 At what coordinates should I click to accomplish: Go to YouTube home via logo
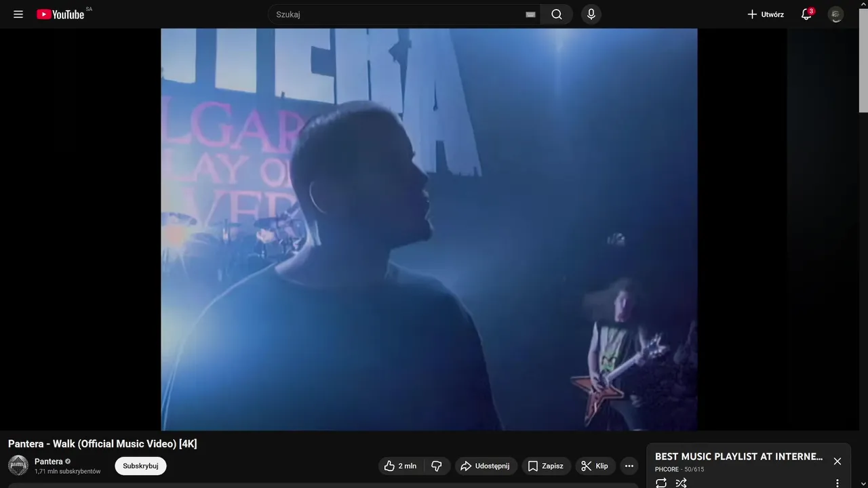(x=60, y=14)
